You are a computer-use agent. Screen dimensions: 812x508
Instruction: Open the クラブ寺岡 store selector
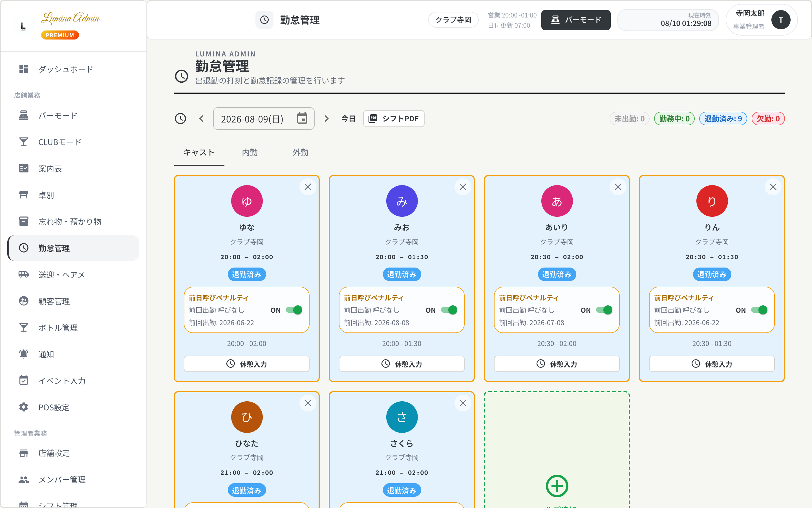[x=453, y=20]
